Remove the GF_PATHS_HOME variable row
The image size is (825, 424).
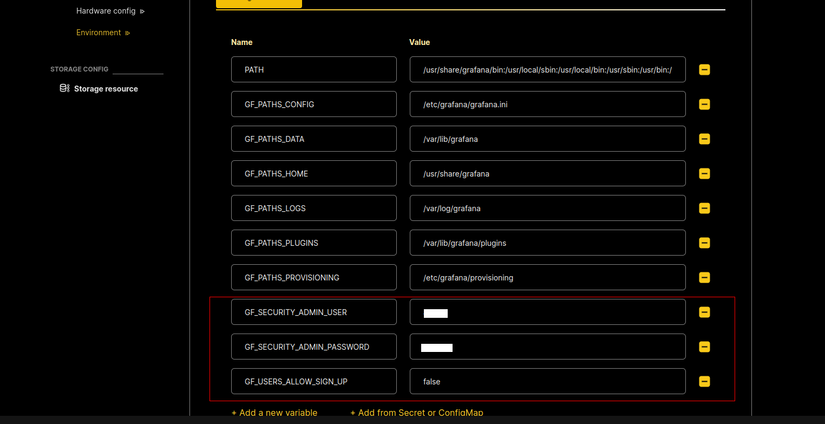pos(705,174)
